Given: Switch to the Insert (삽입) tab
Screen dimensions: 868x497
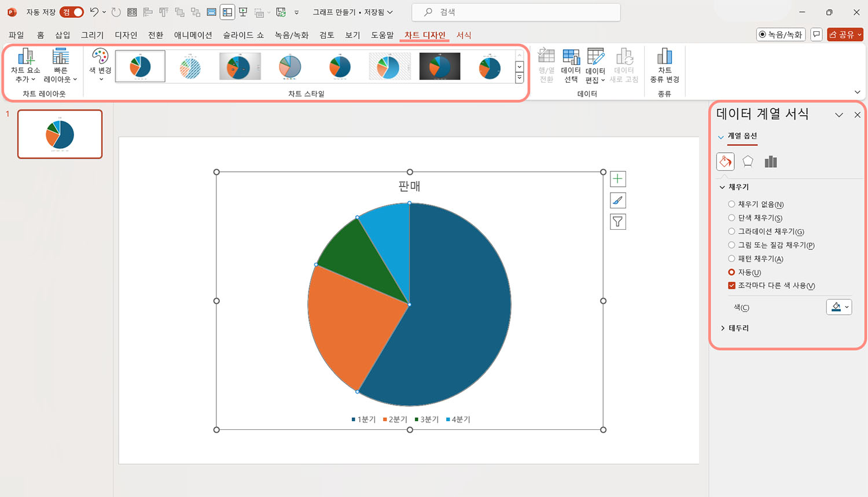Looking at the screenshot, I should 62,35.
